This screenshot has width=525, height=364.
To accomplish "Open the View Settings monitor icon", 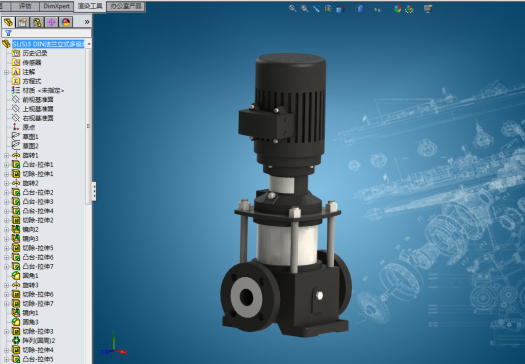I will pos(428,9).
